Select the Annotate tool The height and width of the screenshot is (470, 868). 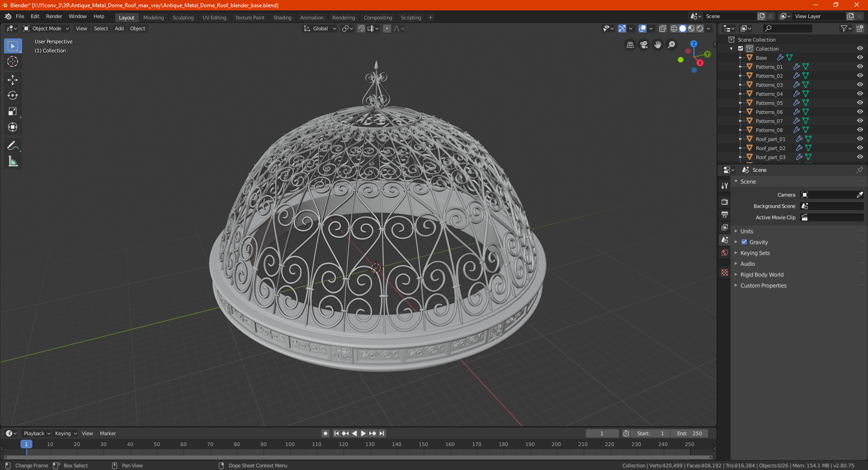[x=13, y=146]
